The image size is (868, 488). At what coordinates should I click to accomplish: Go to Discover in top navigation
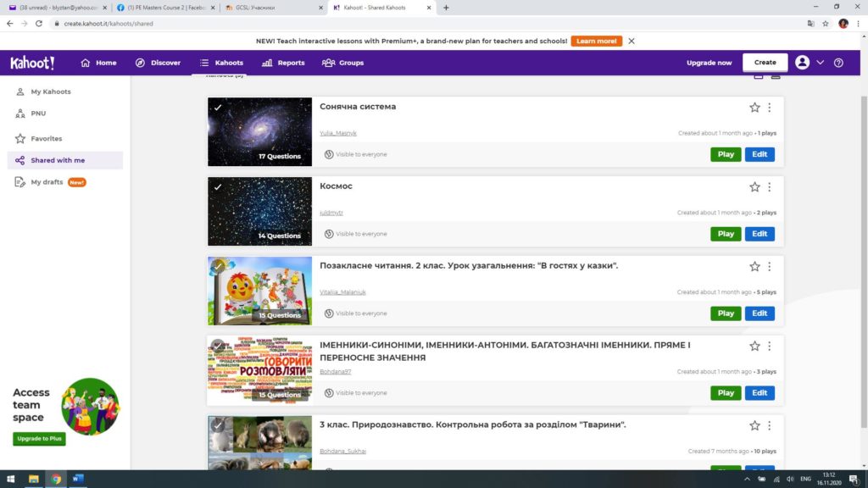click(159, 63)
